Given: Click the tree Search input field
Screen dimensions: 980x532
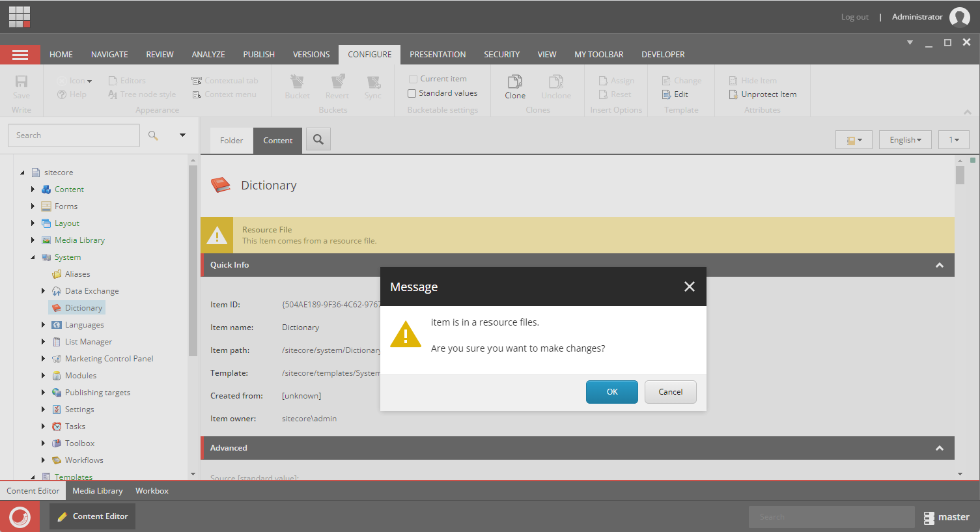Looking at the screenshot, I should 74,135.
